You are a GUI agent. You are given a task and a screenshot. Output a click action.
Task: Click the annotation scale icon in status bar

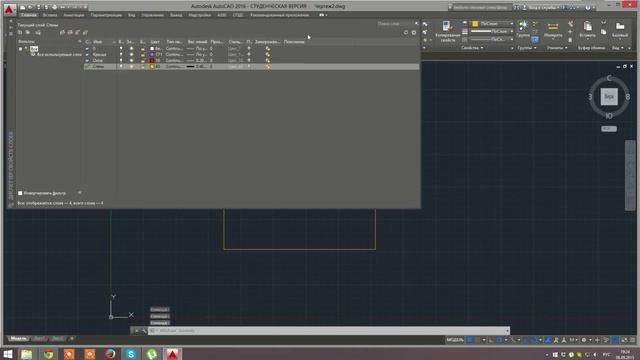pyautogui.click(x=564, y=340)
